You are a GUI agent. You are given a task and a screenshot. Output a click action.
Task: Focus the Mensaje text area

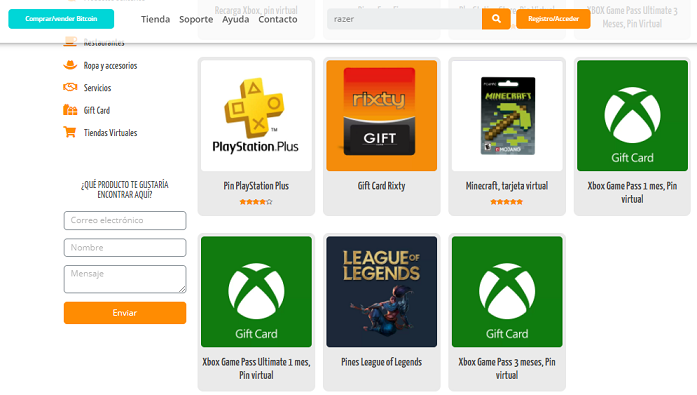point(125,279)
